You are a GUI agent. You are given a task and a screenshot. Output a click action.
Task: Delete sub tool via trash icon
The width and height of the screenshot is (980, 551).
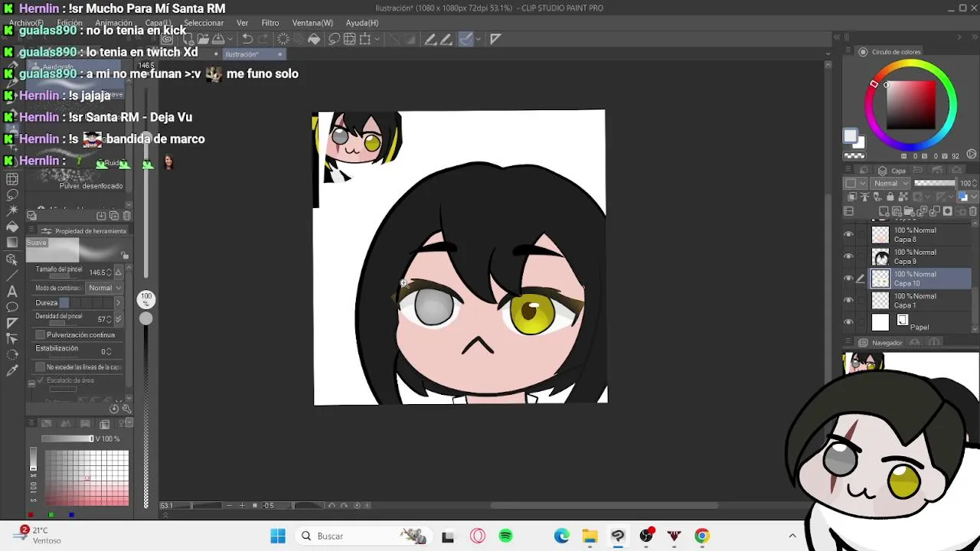click(x=127, y=216)
